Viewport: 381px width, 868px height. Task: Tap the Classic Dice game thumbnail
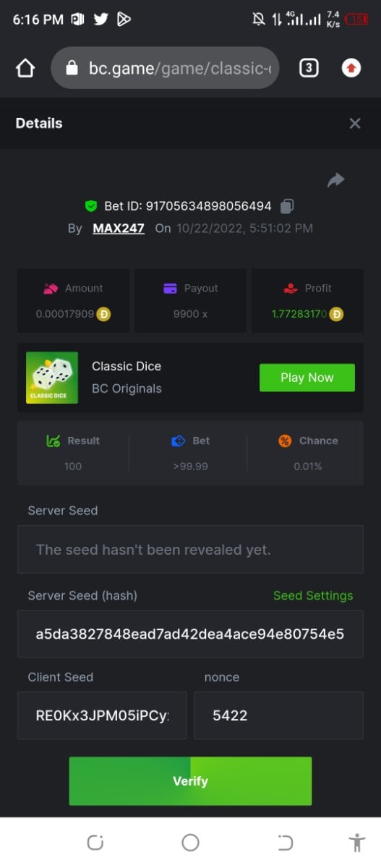pos(52,378)
